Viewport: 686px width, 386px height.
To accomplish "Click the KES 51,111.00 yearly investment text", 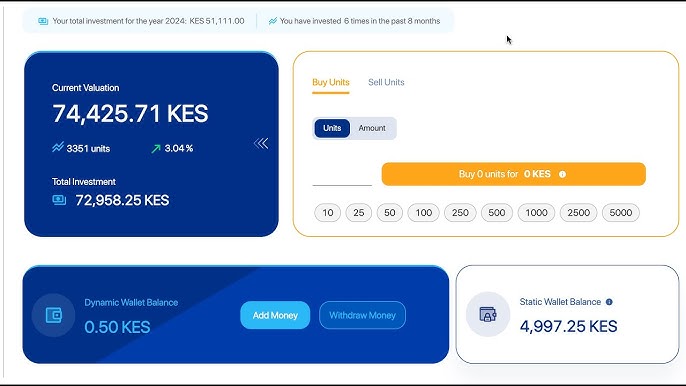I will point(217,21).
